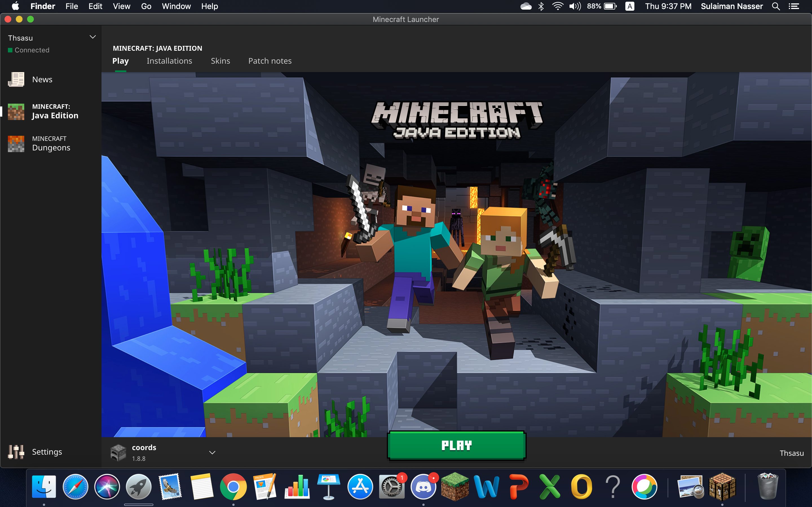
Task: Open Minecraft Dungeons sidebar icon
Action: [16, 144]
